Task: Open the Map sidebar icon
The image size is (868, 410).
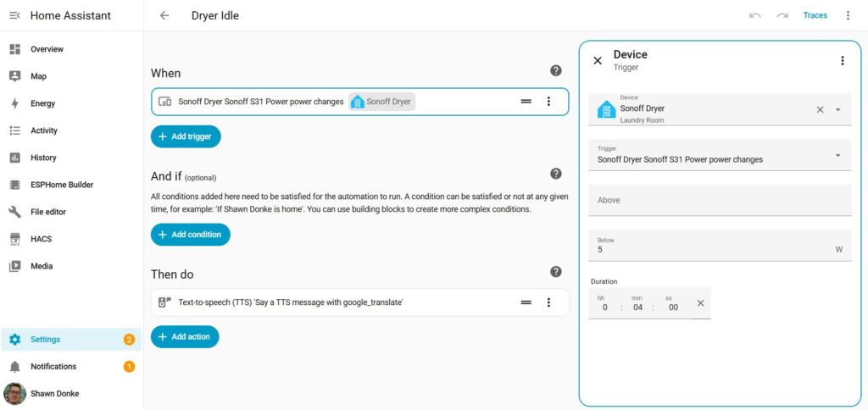Action: coord(15,76)
